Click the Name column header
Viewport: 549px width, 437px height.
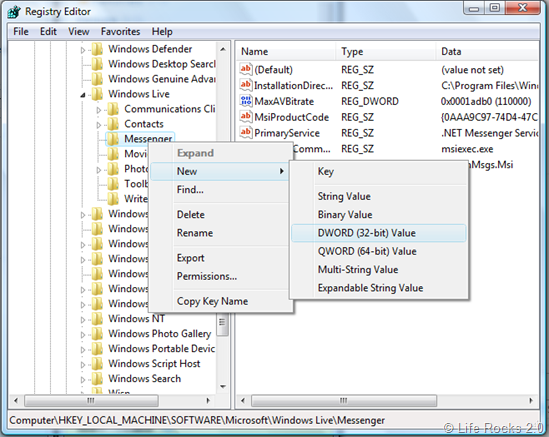coord(286,51)
